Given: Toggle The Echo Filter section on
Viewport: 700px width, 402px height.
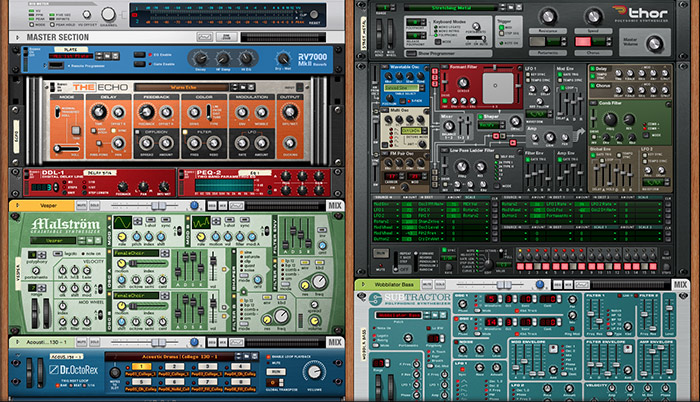Looking at the screenshot, I should [x=185, y=132].
